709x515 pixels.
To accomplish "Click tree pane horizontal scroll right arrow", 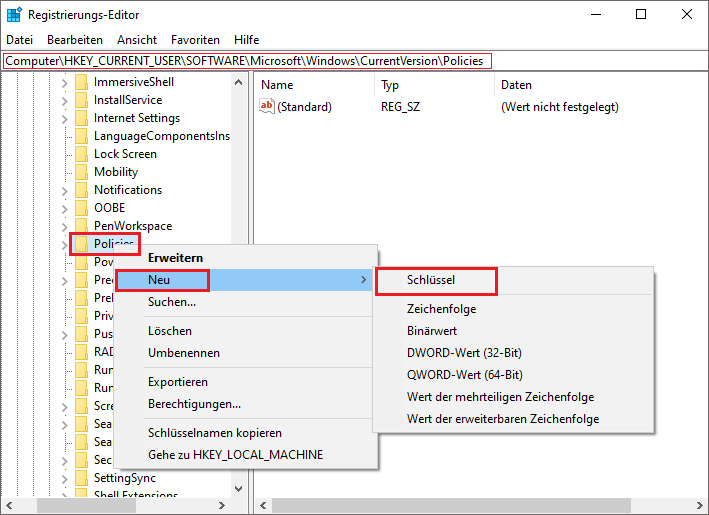I will point(222,505).
